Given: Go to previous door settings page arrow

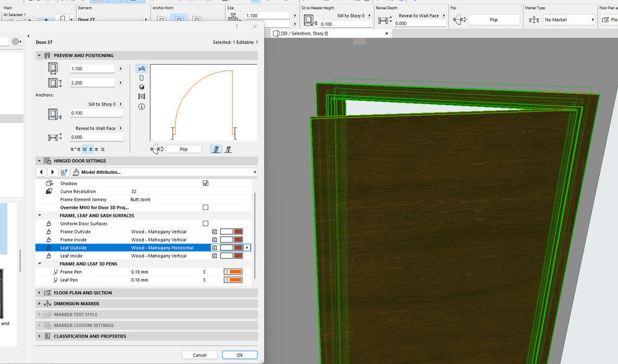Looking at the screenshot, I should (x=41, y=172).
